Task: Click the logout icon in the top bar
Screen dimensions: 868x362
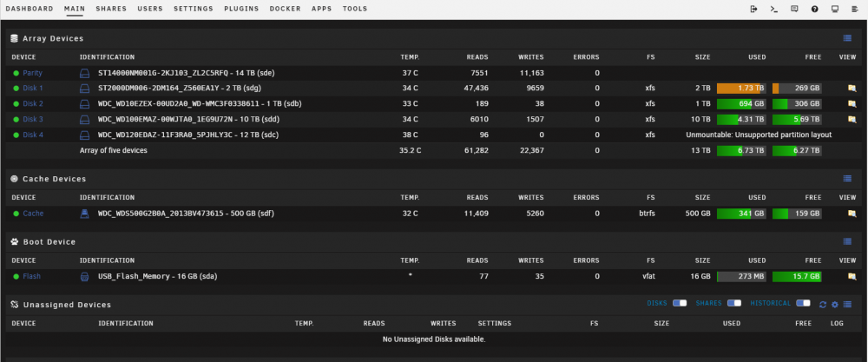Action: [x=753, y=9]
